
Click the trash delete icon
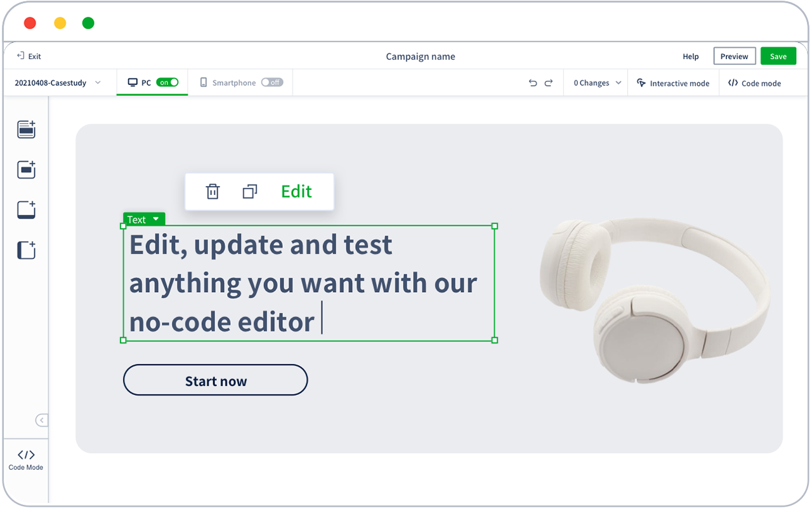pos(213,191)
